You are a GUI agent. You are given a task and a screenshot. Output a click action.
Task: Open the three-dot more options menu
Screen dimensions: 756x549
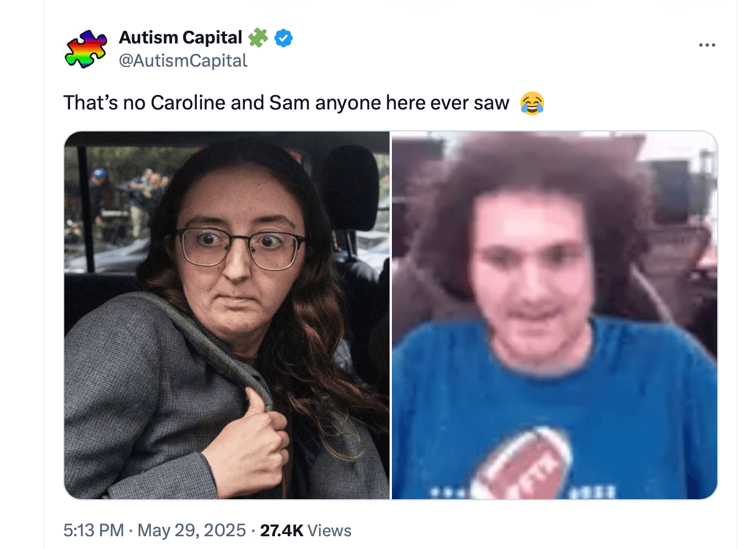[x=707, y=45]
